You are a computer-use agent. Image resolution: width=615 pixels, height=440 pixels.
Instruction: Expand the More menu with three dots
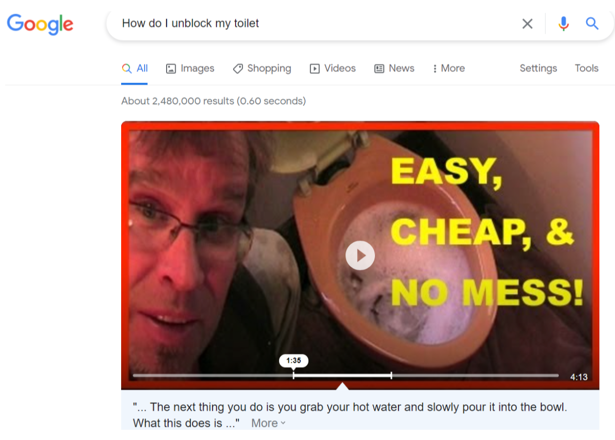click(449, 69)
